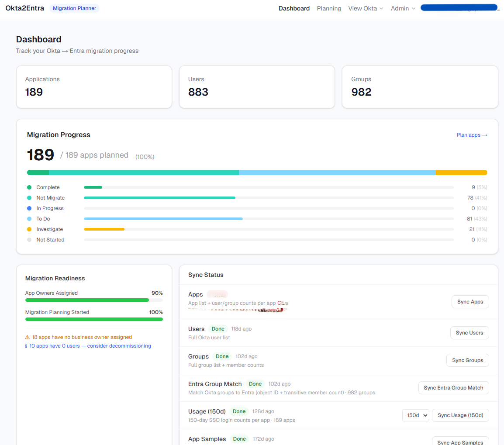Viewport: 504px width, 445px height.
Task: Open the Users count card
Action: tap(257, 87)
